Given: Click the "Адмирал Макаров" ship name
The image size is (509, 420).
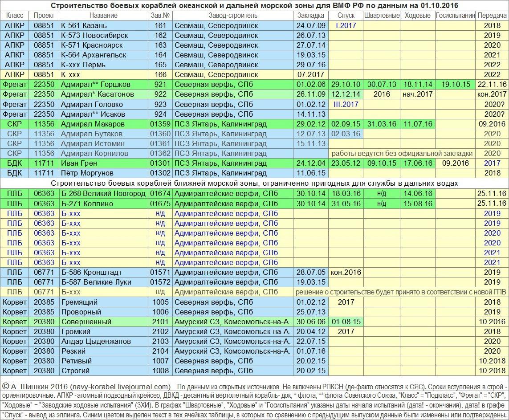Looking at the screenshot, I should point(93,124).
